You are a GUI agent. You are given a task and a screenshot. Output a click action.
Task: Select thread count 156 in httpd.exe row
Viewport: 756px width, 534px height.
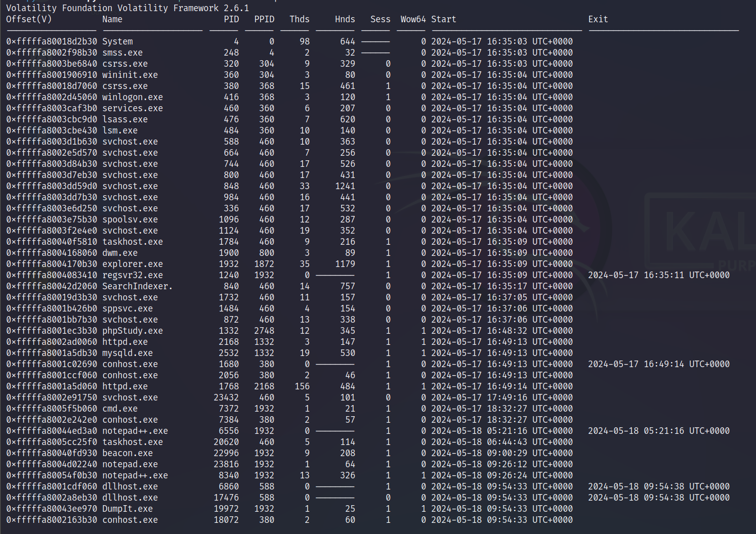coord(302,386)
